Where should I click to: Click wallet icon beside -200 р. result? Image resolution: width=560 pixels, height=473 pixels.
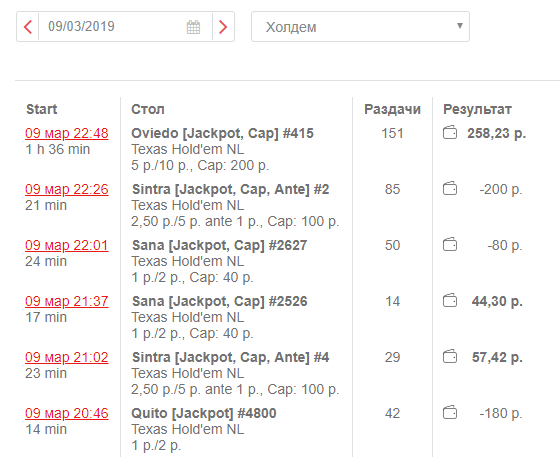[x=450, y=189]
